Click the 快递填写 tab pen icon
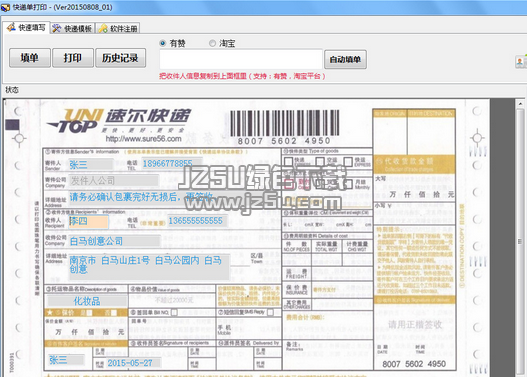The width and height of the screenshot is (527, 377). point(12,28)
